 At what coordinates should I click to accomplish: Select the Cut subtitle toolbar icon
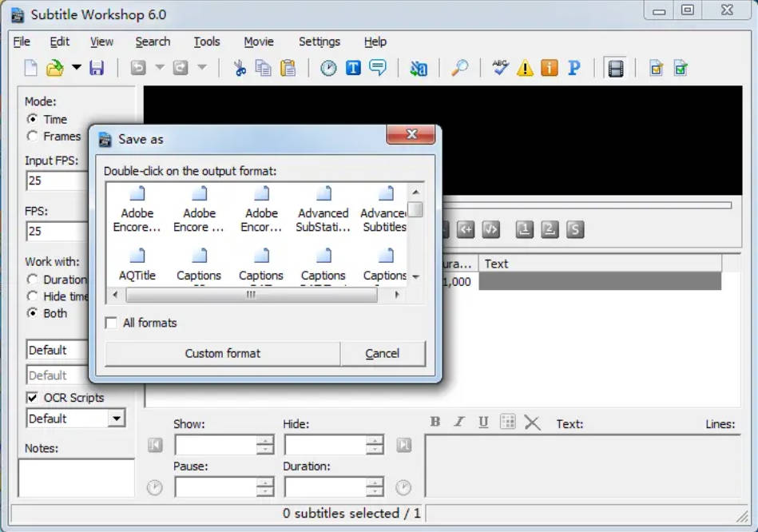pos(239,68)
